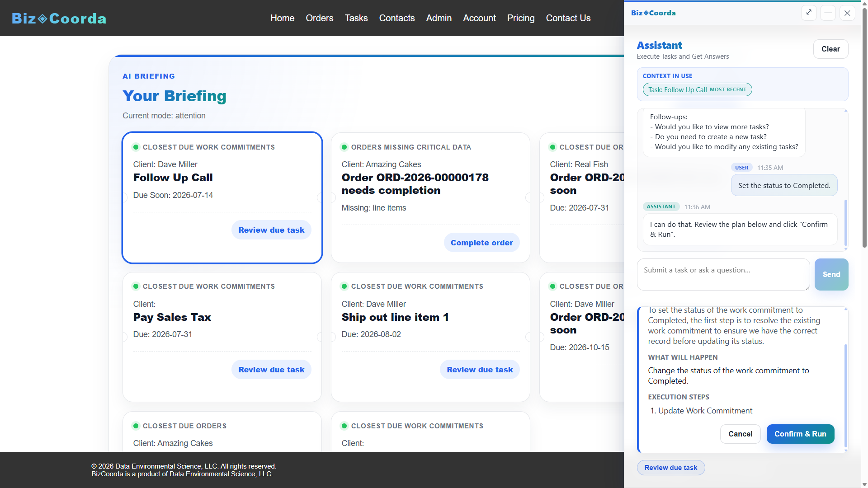This screenshot has height=488, width=868.
Task: Close the BizCoorda assistant panel
Action: (847, 13)
